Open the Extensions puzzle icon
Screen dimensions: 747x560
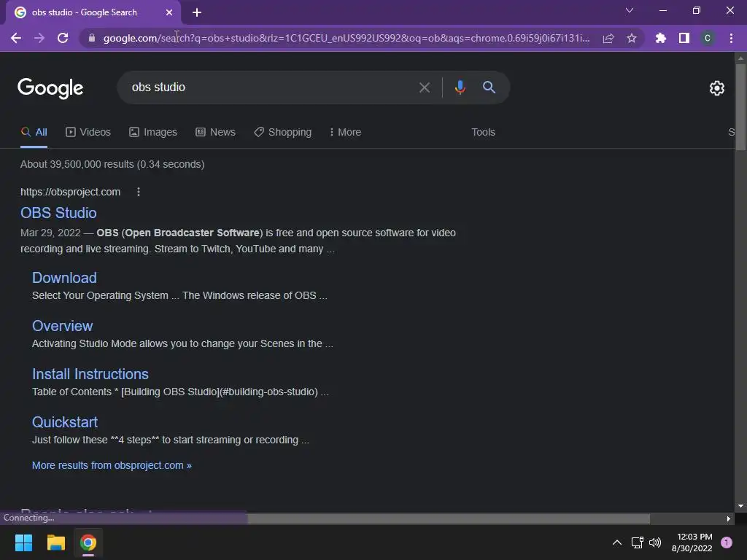(661, 38)
